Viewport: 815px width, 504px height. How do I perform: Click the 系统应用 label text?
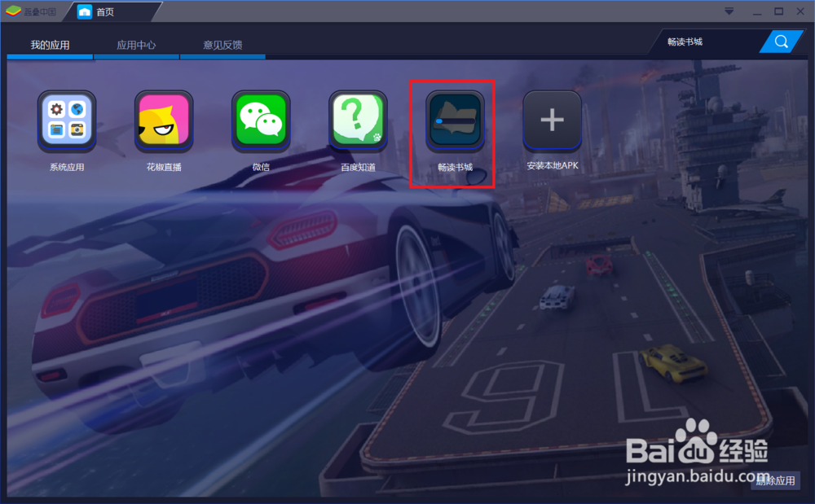67,167
